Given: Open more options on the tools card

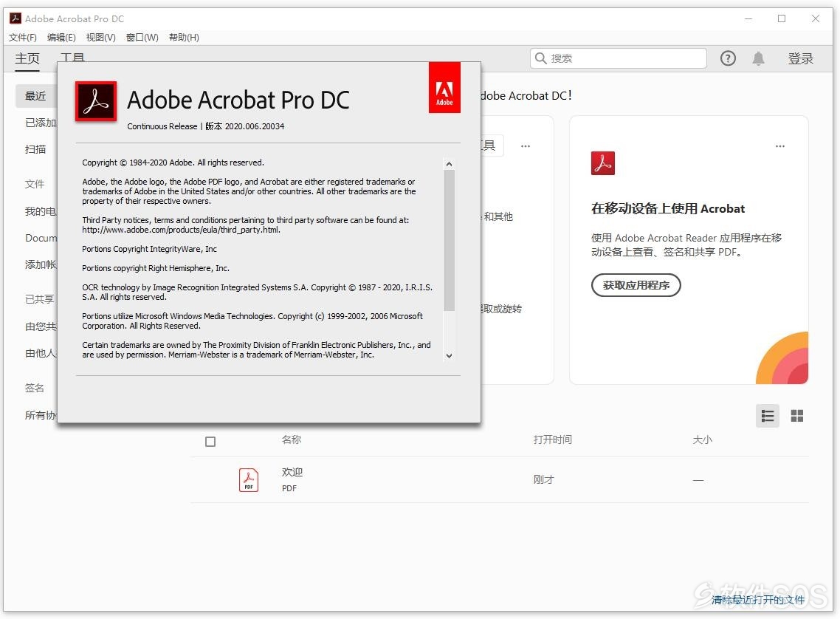Looking at the screenshot, I should click(x=526, y=146).
